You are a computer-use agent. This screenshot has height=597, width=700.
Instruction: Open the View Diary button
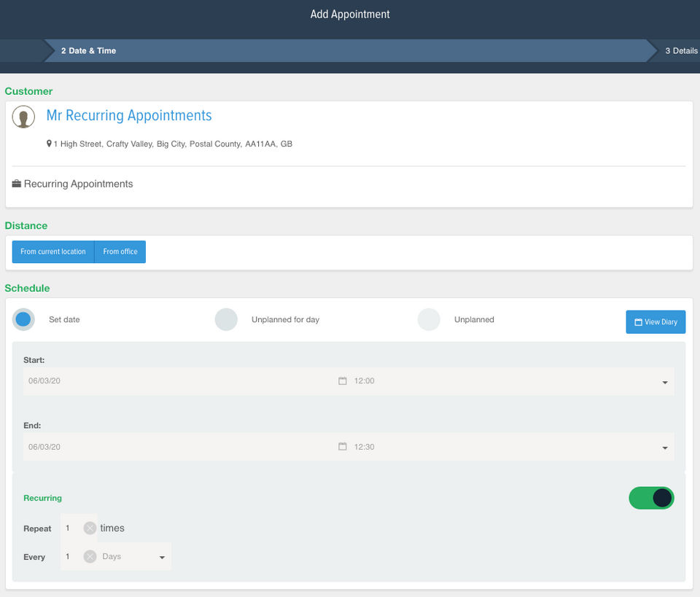(x=656, y=321)
